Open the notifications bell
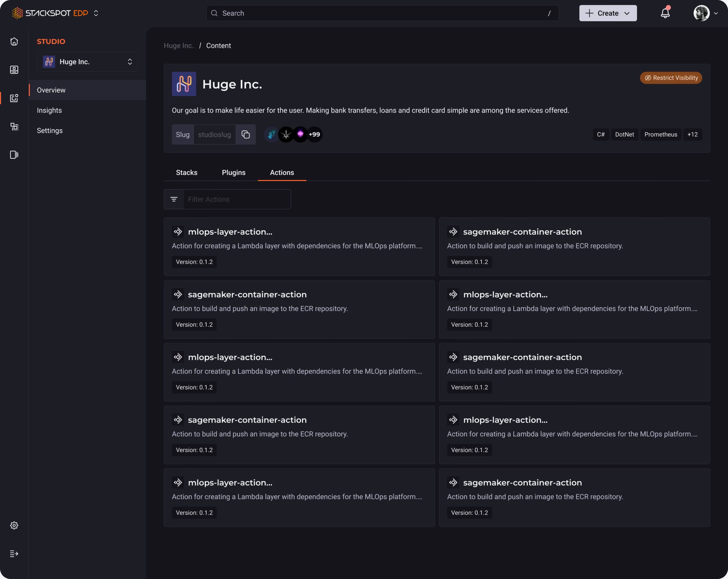This screenshot has height=579, width=728. (665, 13)
